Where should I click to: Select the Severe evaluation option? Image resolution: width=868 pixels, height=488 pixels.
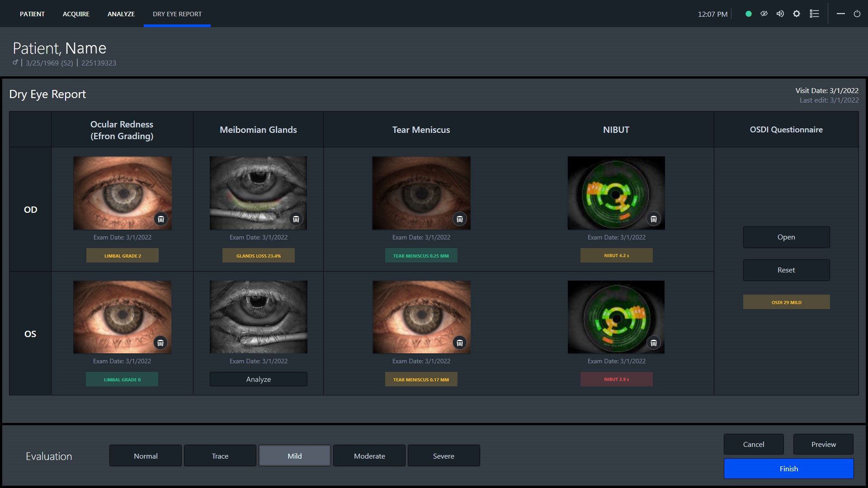coord(443,455)
